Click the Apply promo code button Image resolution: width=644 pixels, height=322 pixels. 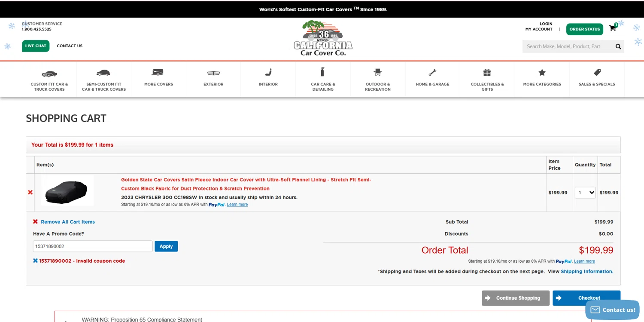pyautogui.click(x=166, y=246)
